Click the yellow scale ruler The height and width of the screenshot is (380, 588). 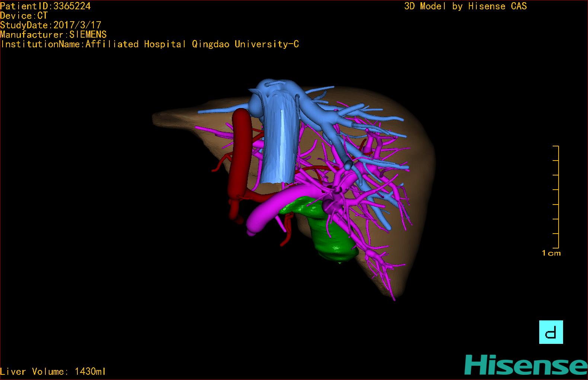pyautogui.click(x=556, y=197)
